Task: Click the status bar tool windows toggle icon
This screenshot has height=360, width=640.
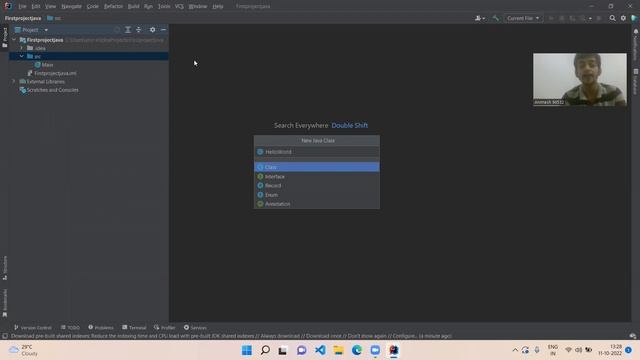Action: click(5, 336)
